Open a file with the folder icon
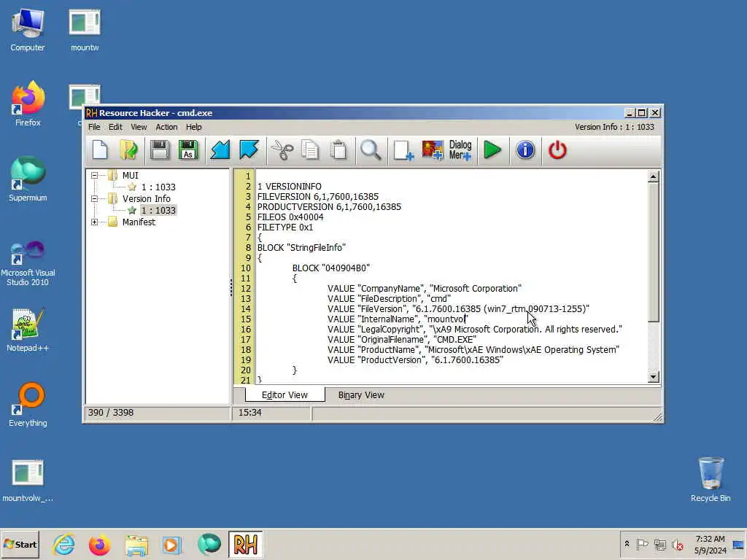 coord(128,150)
